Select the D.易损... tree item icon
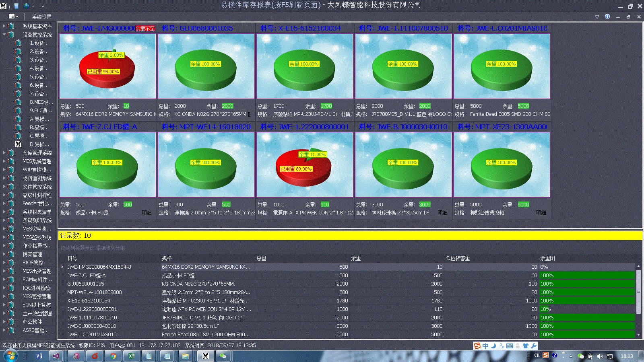The image size is (644, 362). click(18, 144)
